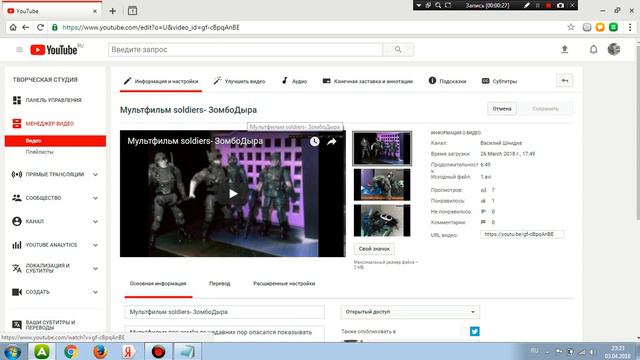Open Ваши субтитры и переводы
The height and width of the screenshot is (360, 640).
click(x=50, y=325)
